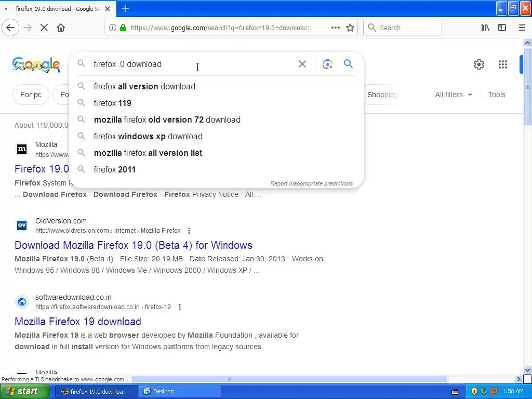
Task: Click the horizontal scrollbar right arrow
Action: tap(519, 379)
